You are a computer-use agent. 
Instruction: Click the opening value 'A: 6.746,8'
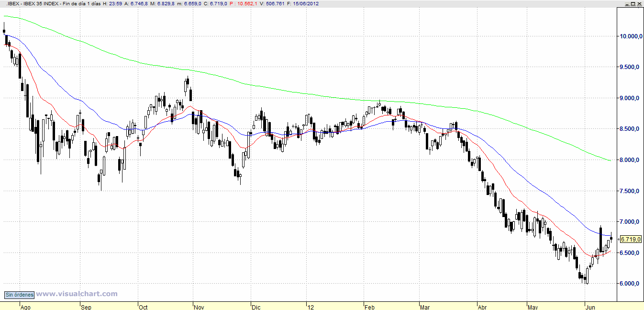(136, 3)
